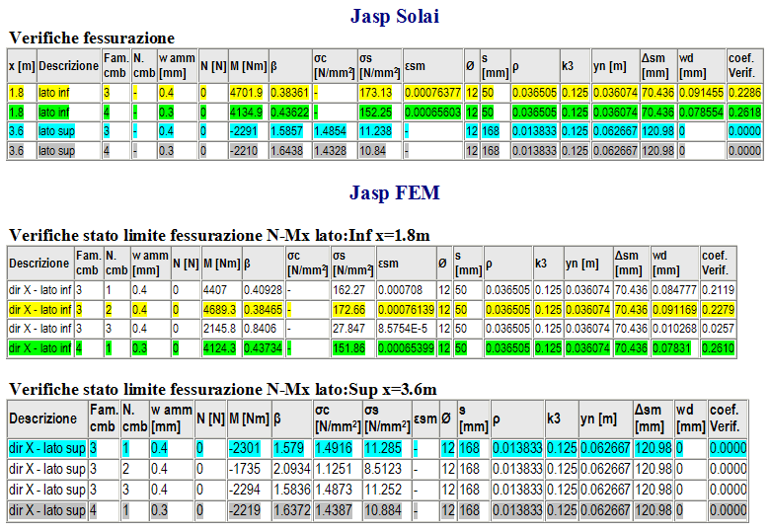Click the Jasp Solai heading

394,16
